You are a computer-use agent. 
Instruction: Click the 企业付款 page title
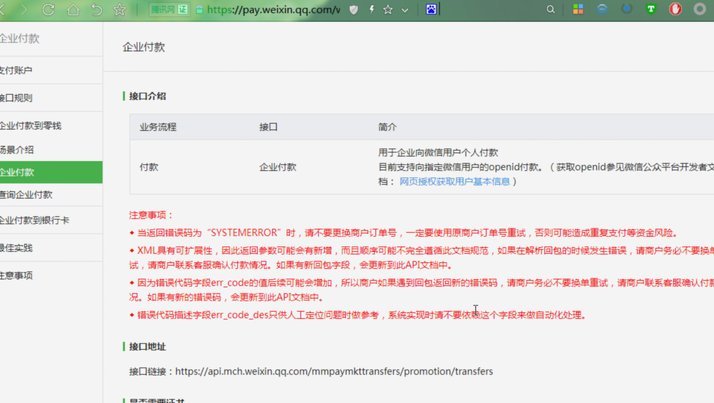143,47
